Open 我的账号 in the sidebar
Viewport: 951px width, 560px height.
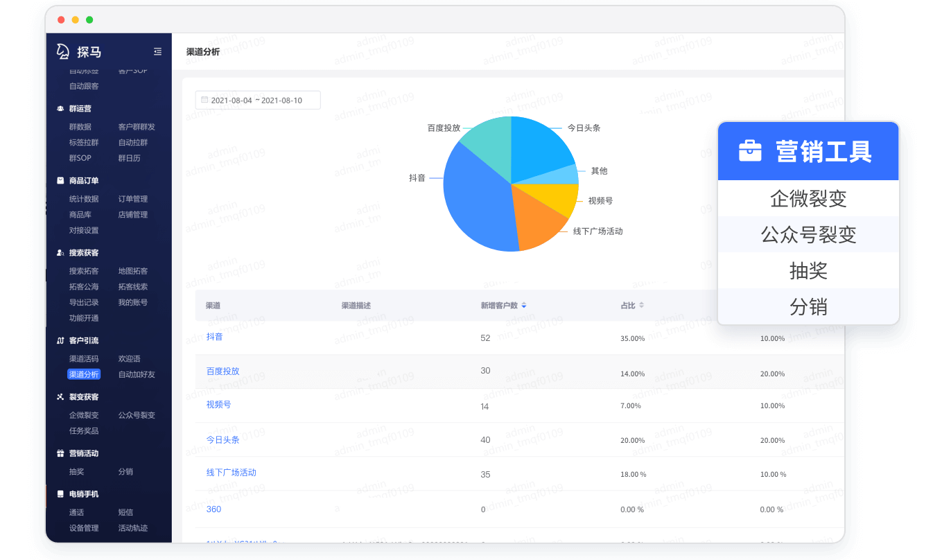coord(133,302)
